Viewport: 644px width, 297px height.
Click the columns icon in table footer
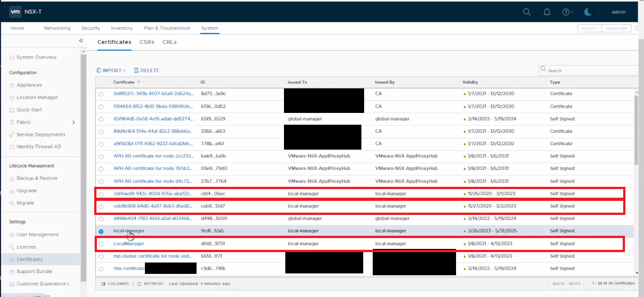click(x=103, y=283)
